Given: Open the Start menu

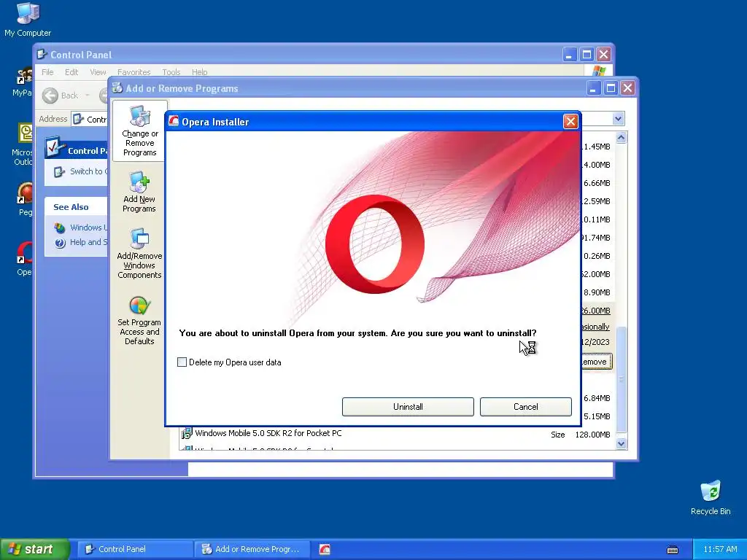Looking at the screenshot, I should point(35,549).
